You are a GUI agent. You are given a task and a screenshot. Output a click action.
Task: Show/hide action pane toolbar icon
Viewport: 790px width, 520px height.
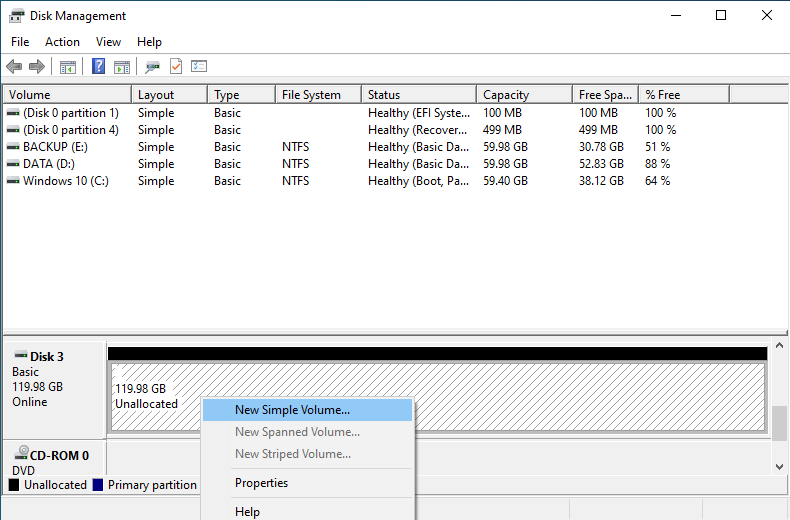click(x=122, y=67)
